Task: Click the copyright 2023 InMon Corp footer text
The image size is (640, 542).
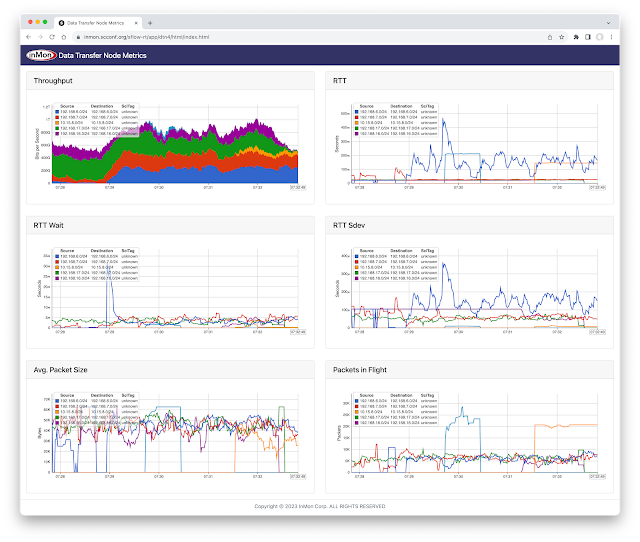Action: coord(320,506)
